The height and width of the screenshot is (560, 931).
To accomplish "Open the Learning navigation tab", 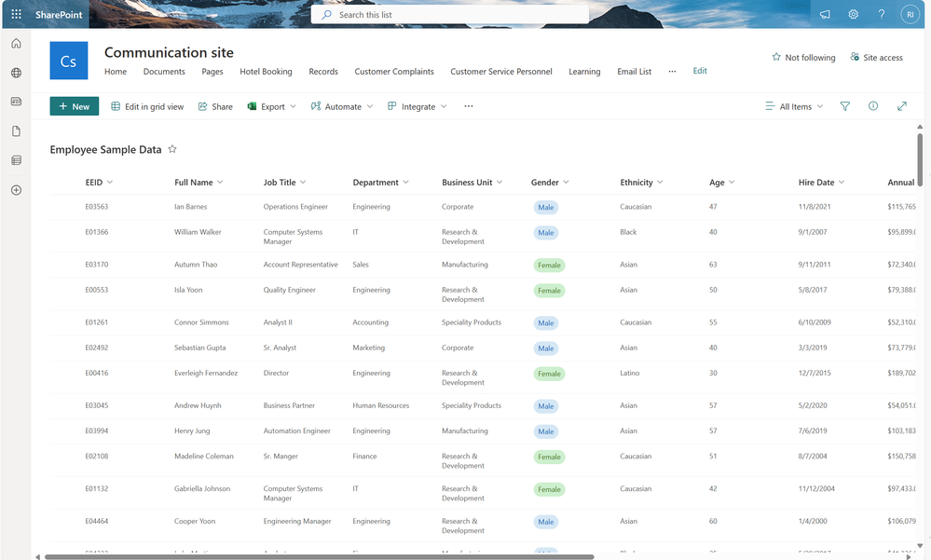I will coord(584,71).
